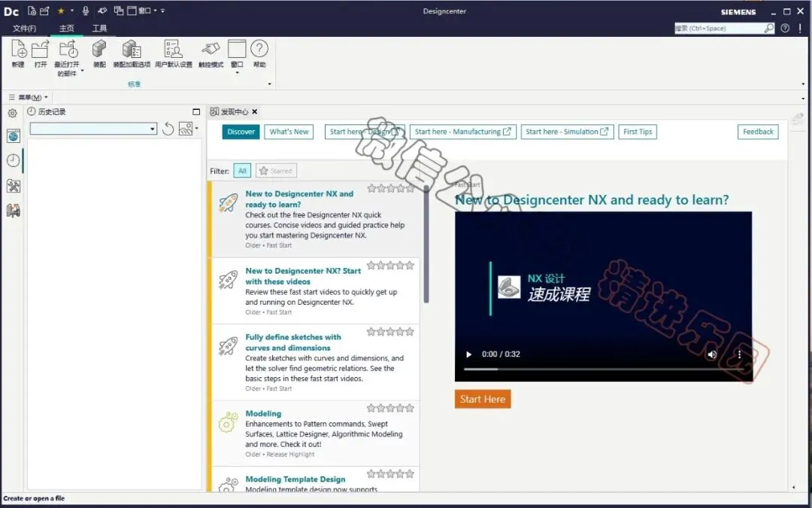Click the bottom sidebar icon under the wrench
Viewport: 812px width, 508px height.
pos(14,211)
